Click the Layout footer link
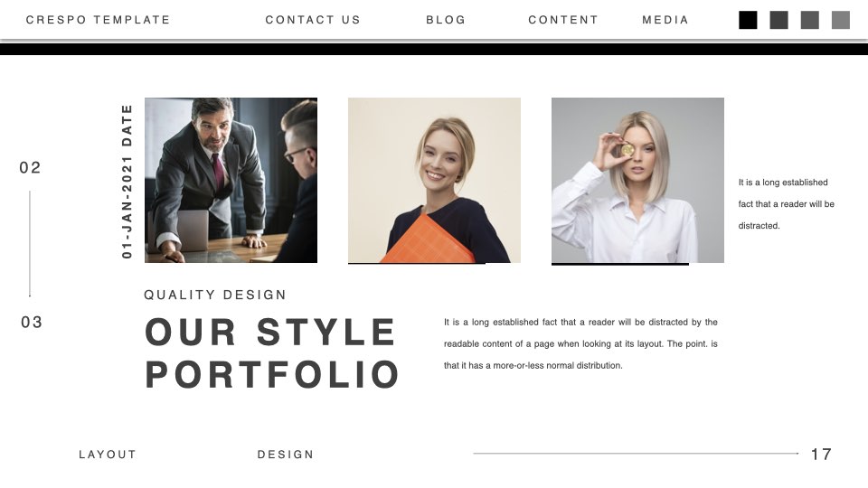This screenshot has height=488, width=868. [x=108, y=455]
